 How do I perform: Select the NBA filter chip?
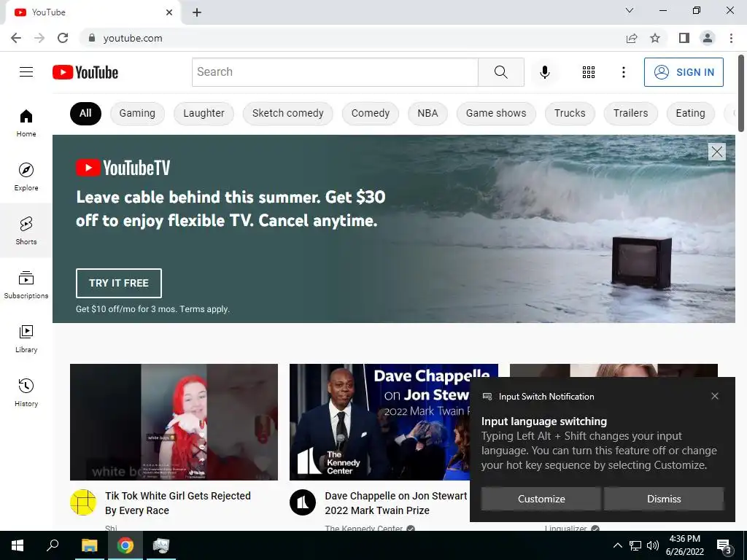coord(427,113)
